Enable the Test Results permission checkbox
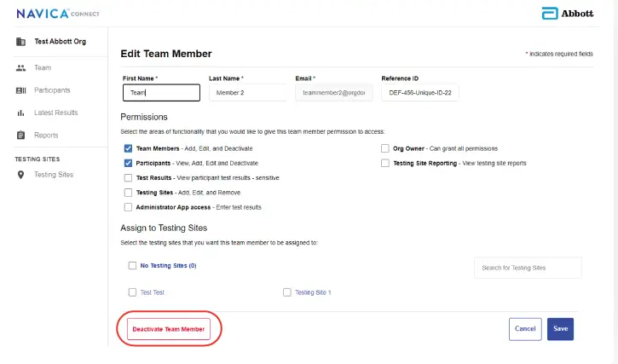Screen dimensions: 618x364 [128, 177]
